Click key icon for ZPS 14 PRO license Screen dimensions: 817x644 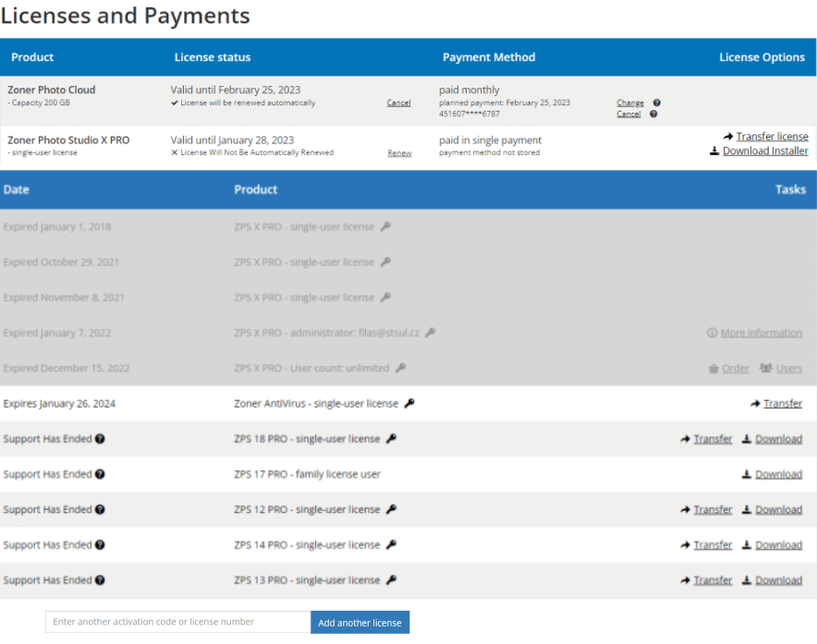tap(391, 545)
